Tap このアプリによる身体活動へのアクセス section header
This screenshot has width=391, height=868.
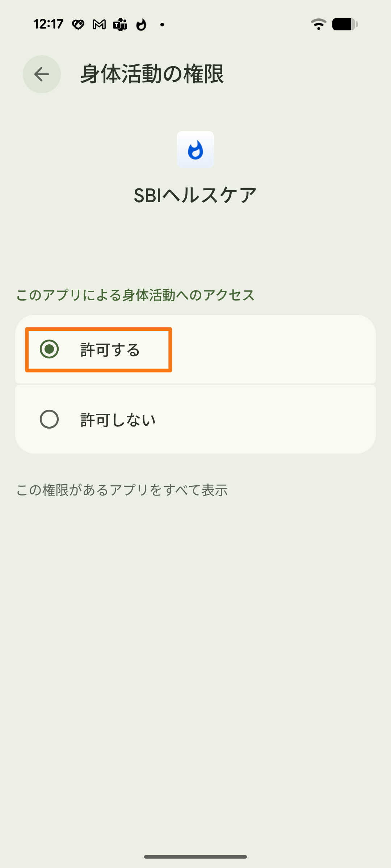coord(135,295)
